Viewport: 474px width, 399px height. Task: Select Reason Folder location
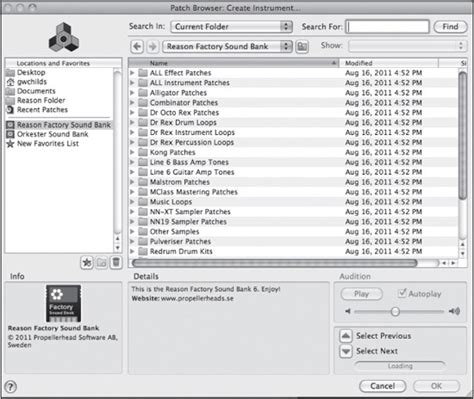coord(41,100)
